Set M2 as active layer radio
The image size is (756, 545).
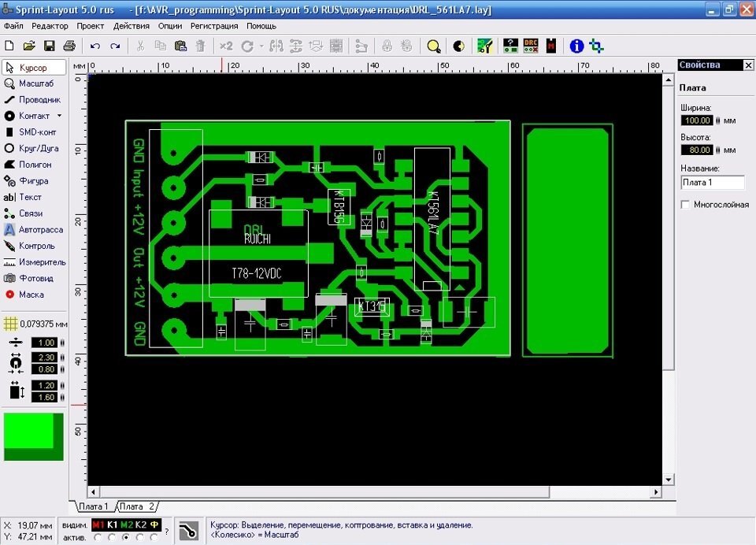tap(127, 537)
